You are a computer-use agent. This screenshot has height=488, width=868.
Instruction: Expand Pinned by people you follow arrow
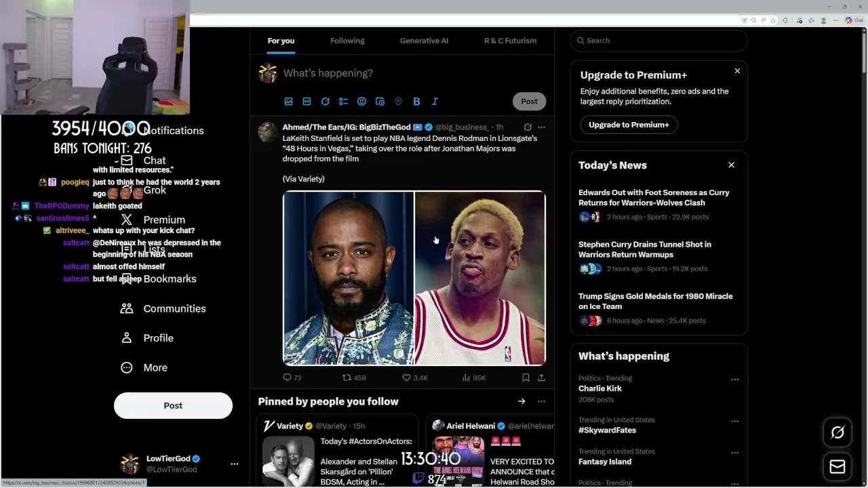click(x=521, y=401)
